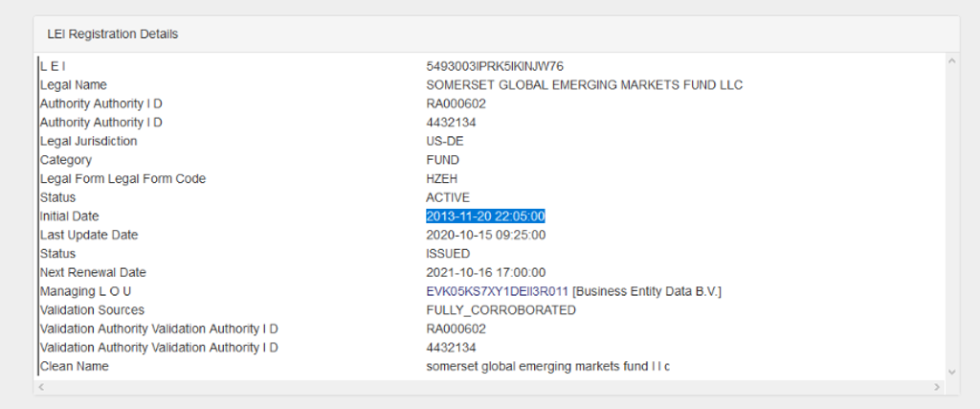Click the LEI Registration Details panel header
This screenshot has width=980, height=409.
(x=113, y=34)
